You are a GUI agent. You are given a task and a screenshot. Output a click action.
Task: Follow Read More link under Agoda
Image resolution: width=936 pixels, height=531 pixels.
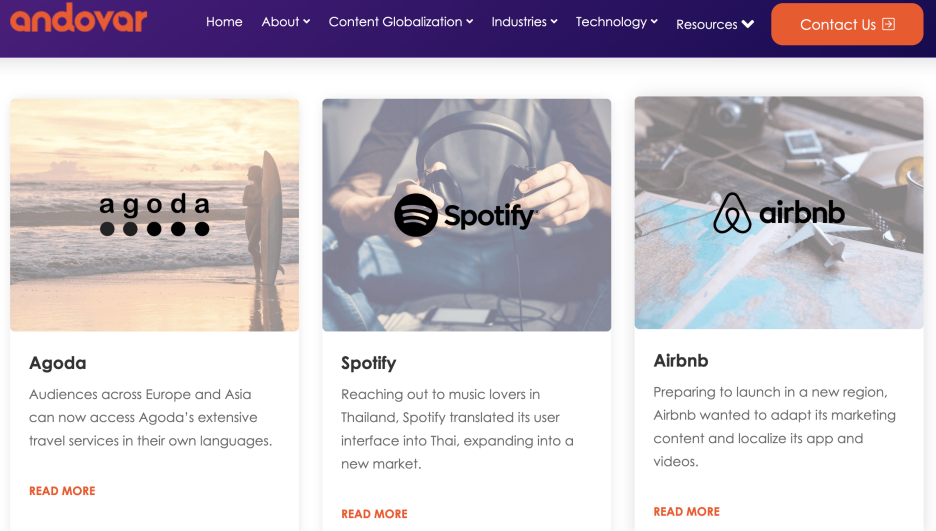tap(62, 491)
